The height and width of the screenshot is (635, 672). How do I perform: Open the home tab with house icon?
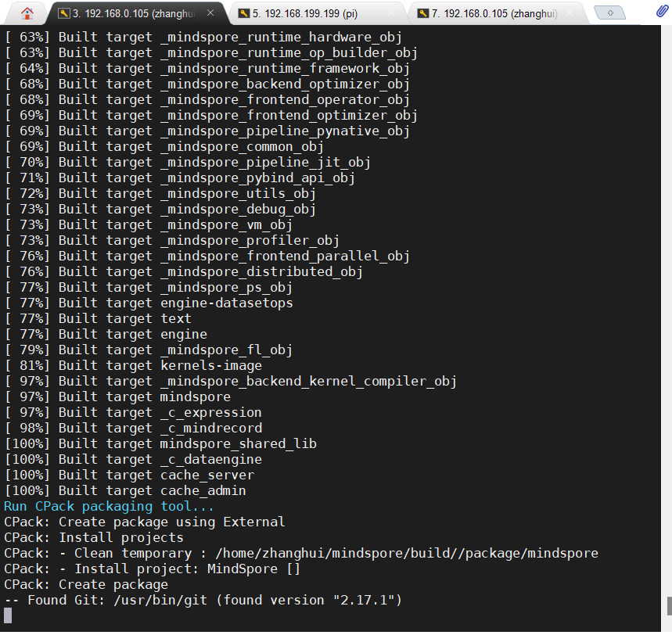(27, 14)
